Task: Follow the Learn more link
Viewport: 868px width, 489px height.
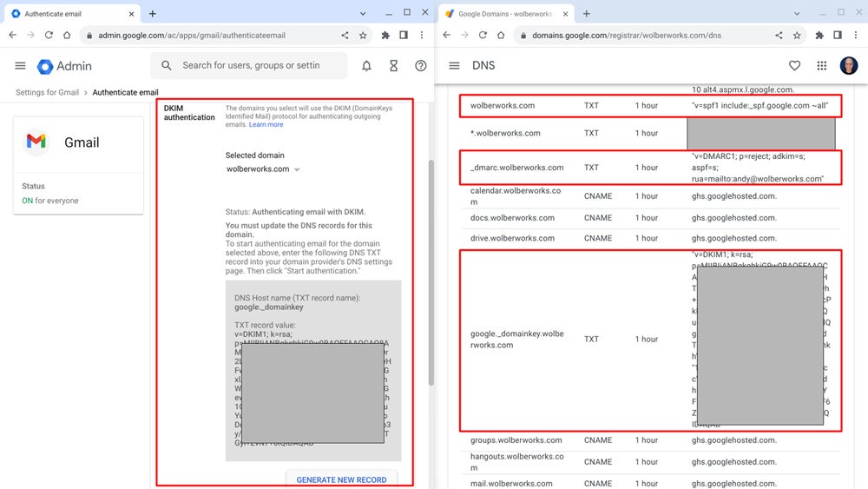Action: [266, 125]
